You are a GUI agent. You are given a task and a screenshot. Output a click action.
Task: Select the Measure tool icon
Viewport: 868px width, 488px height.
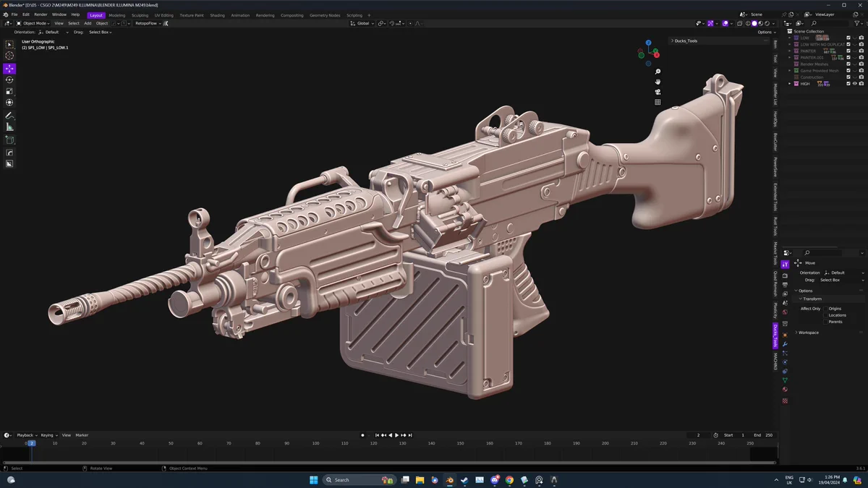pyautogui.click(x=9, y=127)
